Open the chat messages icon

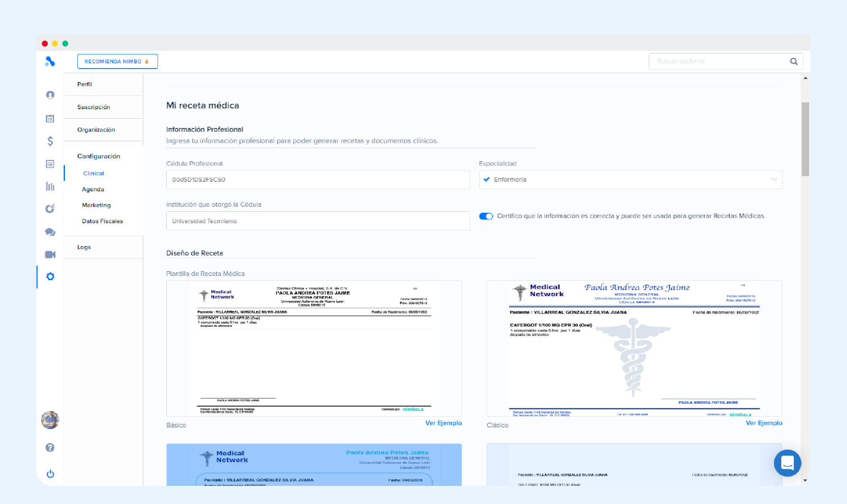tap(50, 232)
